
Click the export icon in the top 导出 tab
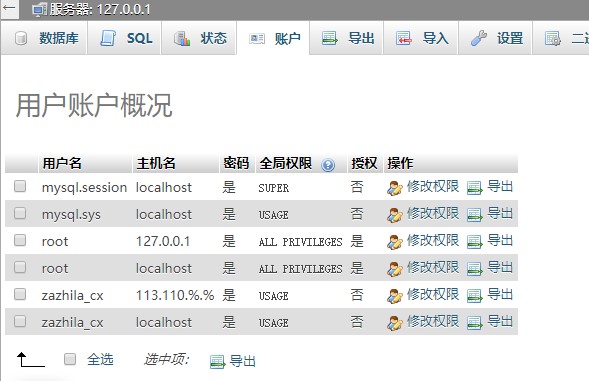[x=330, y=38]
